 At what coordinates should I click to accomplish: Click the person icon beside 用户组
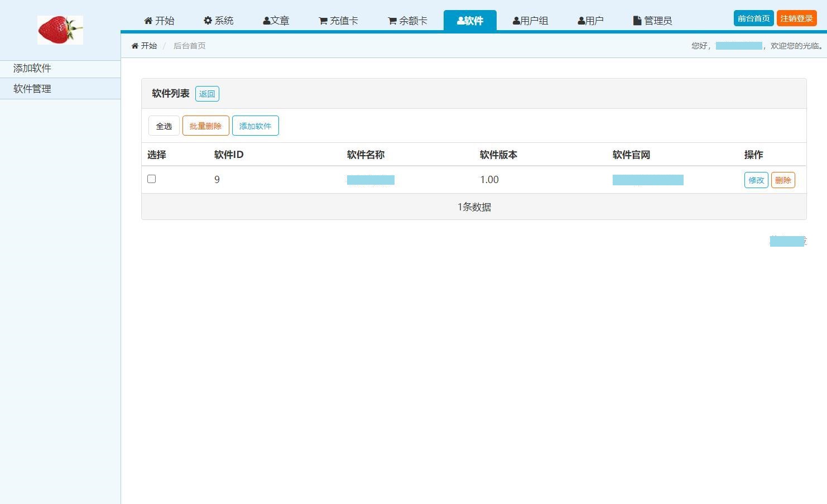point(516,21)
